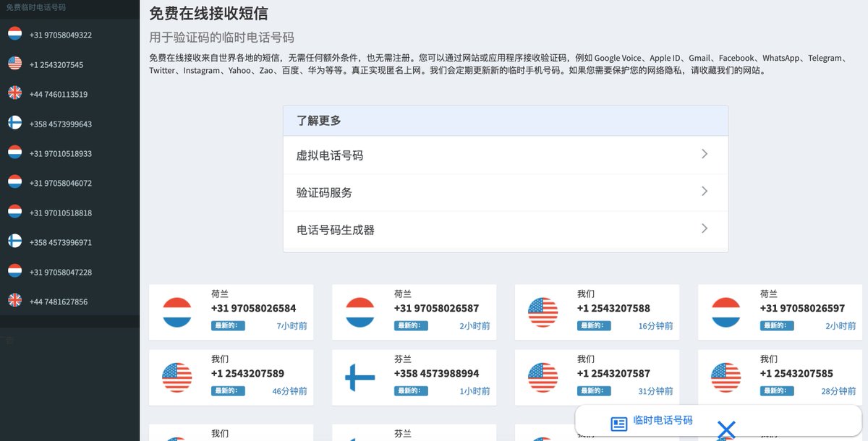
Task: Open sidebar number +31 97058046072
Action: [61, 183]
